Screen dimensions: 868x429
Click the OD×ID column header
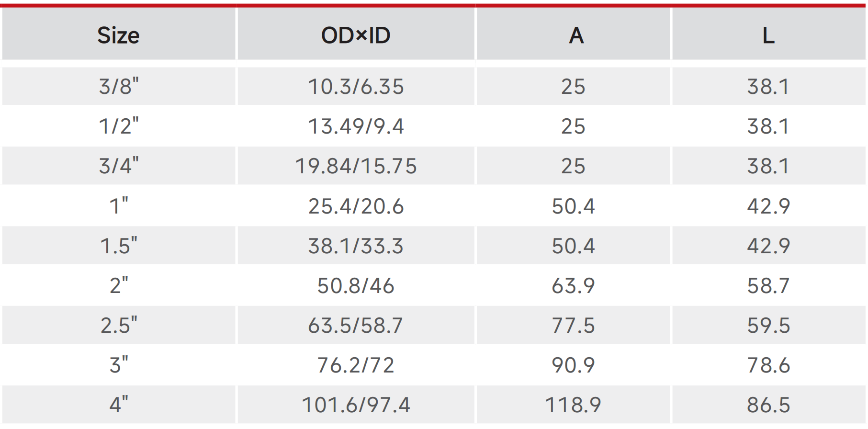tap(356, 35)
